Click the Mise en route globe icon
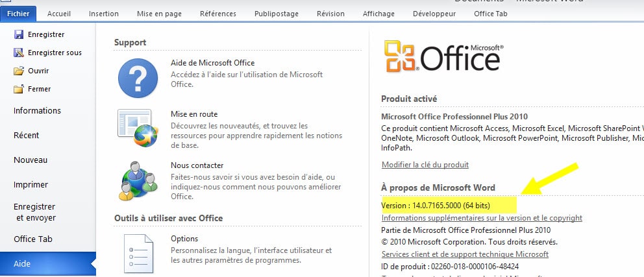 [x=138, y=128]
